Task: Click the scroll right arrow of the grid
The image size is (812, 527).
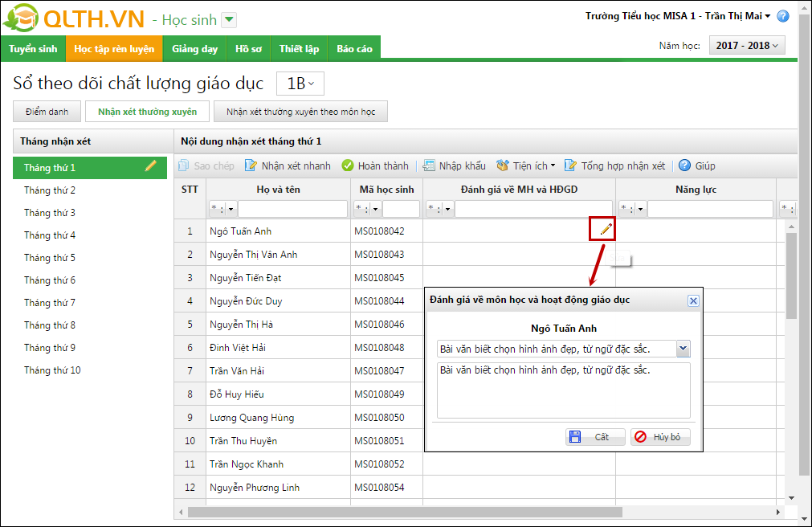Action: 777,512
